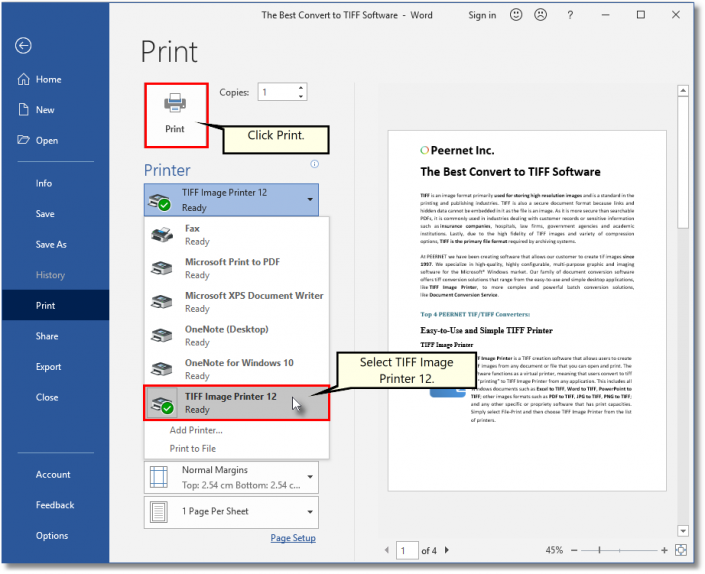Choose Microsoft Print to PDF printer
Screen dimensions: 705x574
pos(236,268)
